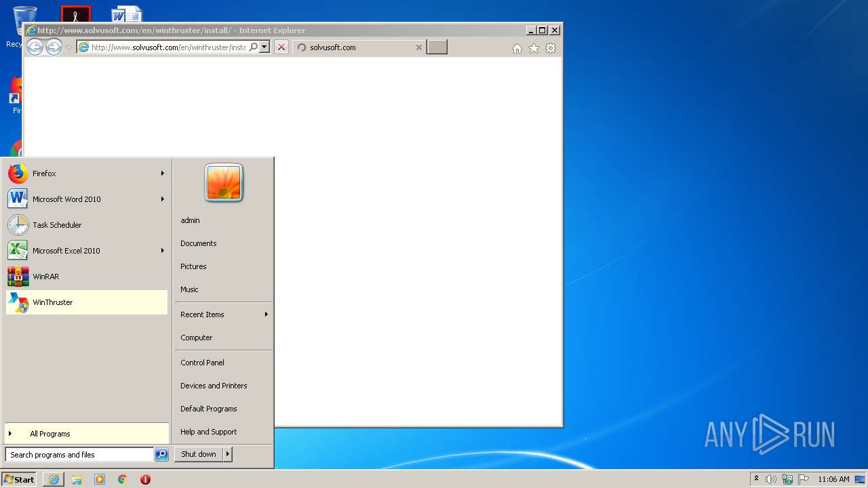Click the Internet Explorer Forward button
The width and height of the screenshot is (868, 488).
[54, 47]
